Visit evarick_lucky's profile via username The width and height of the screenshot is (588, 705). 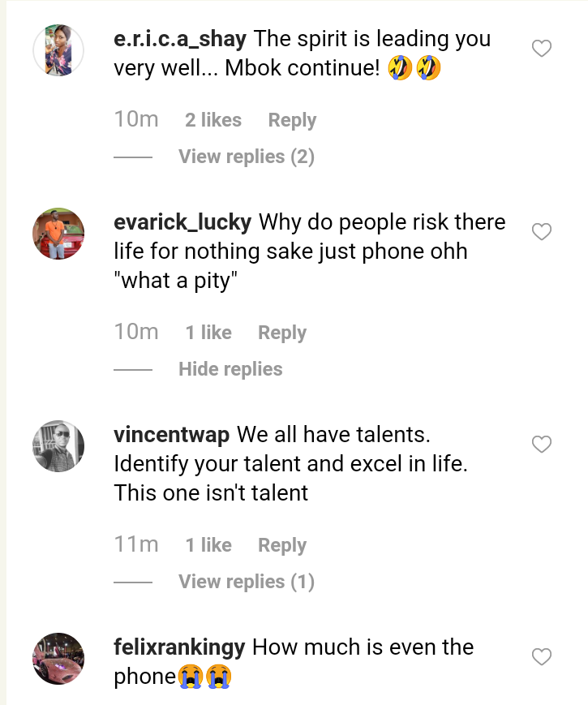[x=182, y=222]
